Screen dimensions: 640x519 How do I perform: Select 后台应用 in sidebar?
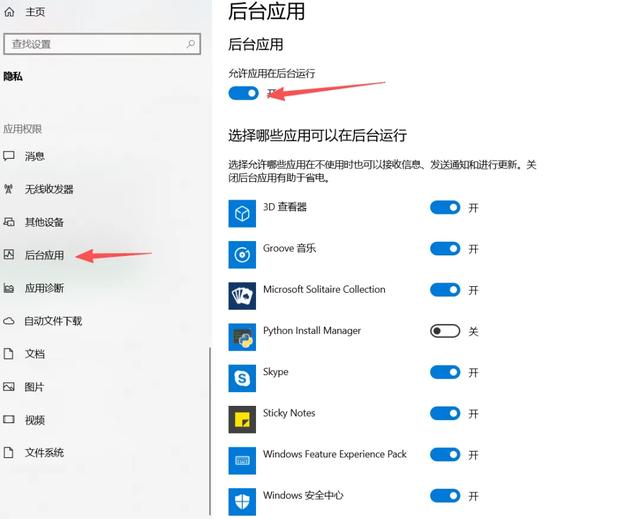tap(44, 255)
